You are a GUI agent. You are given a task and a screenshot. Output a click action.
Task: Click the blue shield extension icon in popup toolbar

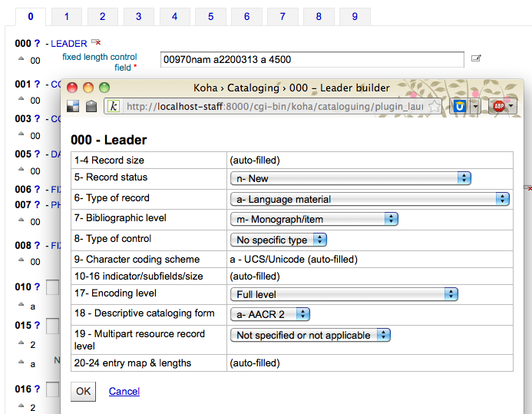click(460, 107)
